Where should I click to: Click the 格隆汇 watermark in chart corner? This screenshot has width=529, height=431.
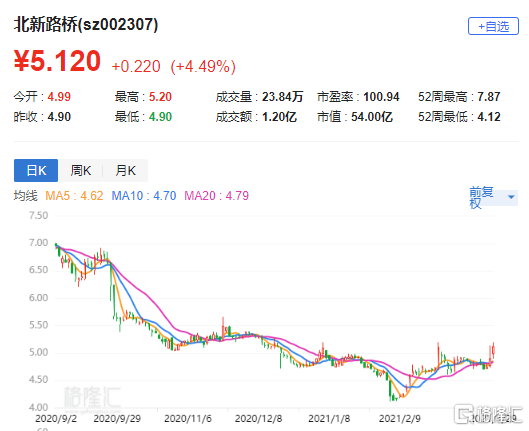pos(92,397)
